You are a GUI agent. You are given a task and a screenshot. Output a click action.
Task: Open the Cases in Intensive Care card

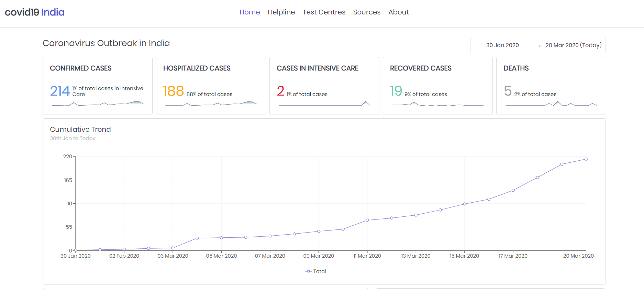[324, 86]
